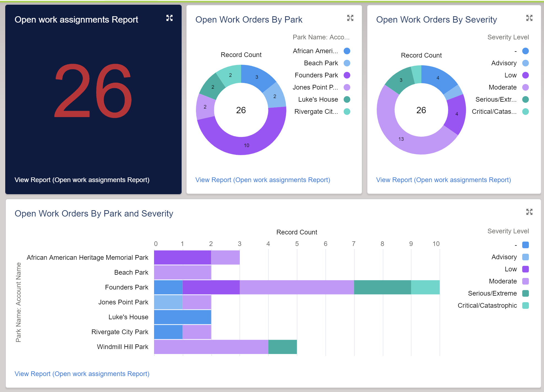Expand the Open work assignments Report card
The image size is (544, 392).
pos(169,18)
